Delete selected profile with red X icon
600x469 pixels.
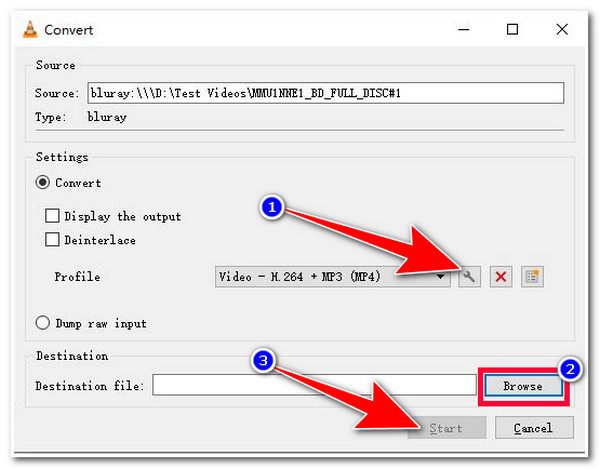tap(501, 276)
